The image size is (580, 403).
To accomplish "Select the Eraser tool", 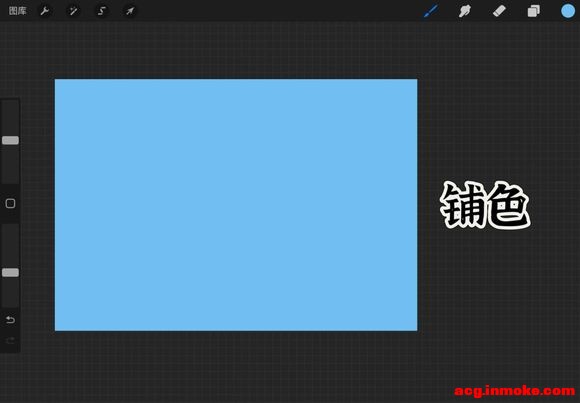I will pyautogui.click(x=499, y=11).
